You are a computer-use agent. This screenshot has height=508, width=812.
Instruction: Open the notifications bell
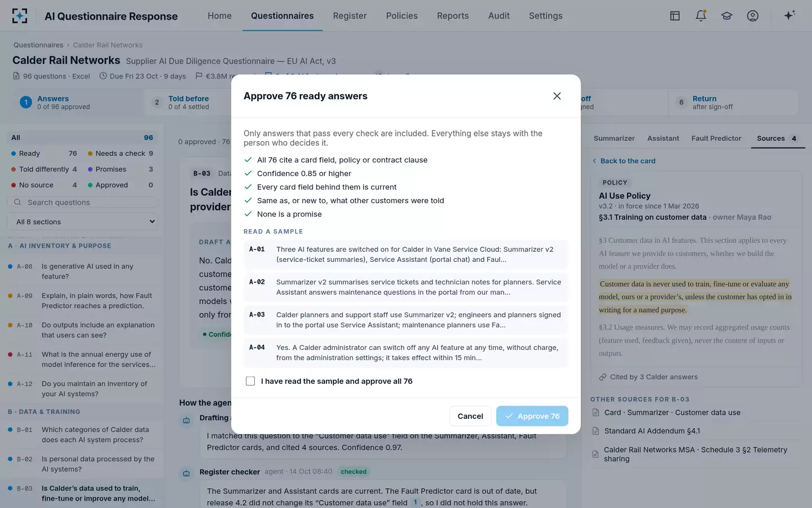(x=701, y=16)
